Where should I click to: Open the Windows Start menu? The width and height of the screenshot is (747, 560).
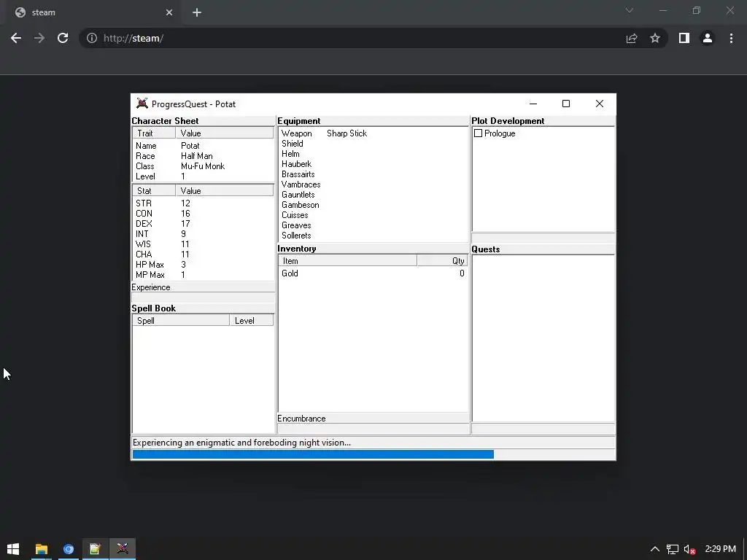coord(13,549)
